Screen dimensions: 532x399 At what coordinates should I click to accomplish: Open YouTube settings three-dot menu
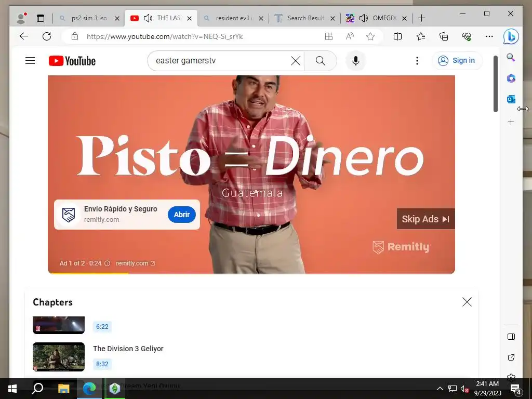click(x=417, y=61)
